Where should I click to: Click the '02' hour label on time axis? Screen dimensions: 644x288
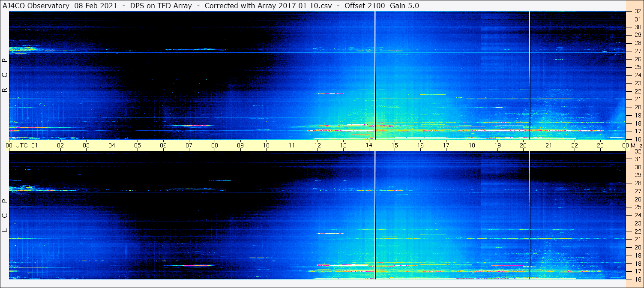[60, 145]
